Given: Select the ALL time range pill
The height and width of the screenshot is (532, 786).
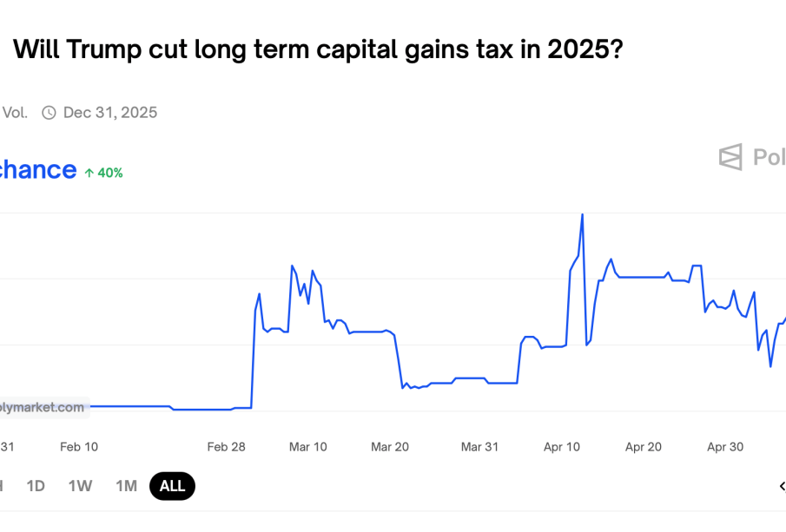Looking at the screenshot, I should coord(172,486).
